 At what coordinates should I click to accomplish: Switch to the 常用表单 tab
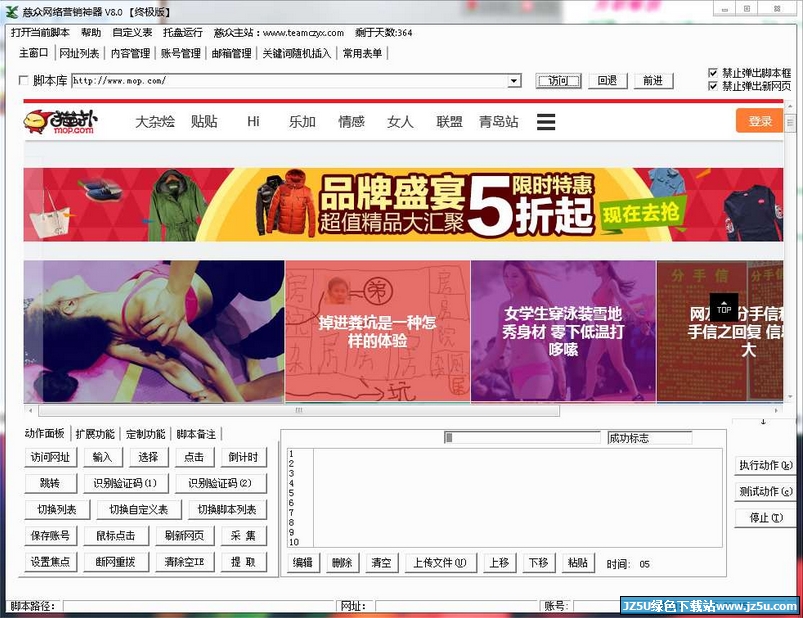[x=363, y=53]
